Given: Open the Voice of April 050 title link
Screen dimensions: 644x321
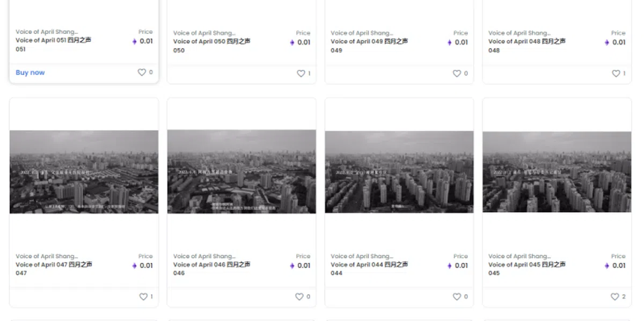Looking at the screenshot, I should (211, 42).
